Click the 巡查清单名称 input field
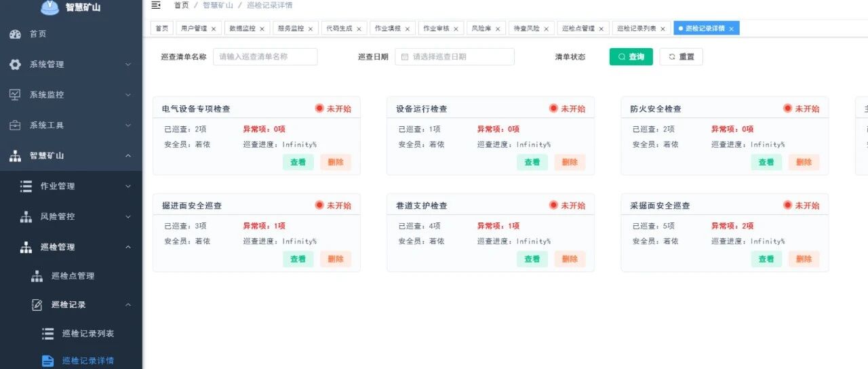 click(x=265, y=57)
